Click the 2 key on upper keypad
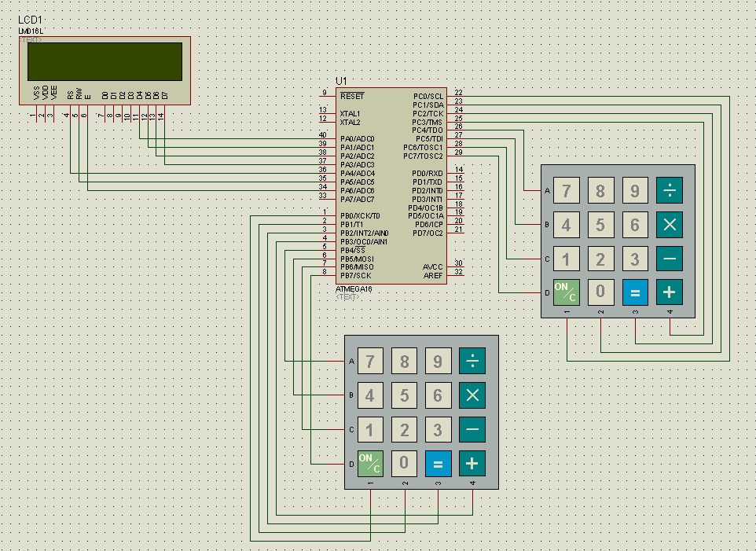The width and height of the screenshot is (756, 551). (600, 259)
